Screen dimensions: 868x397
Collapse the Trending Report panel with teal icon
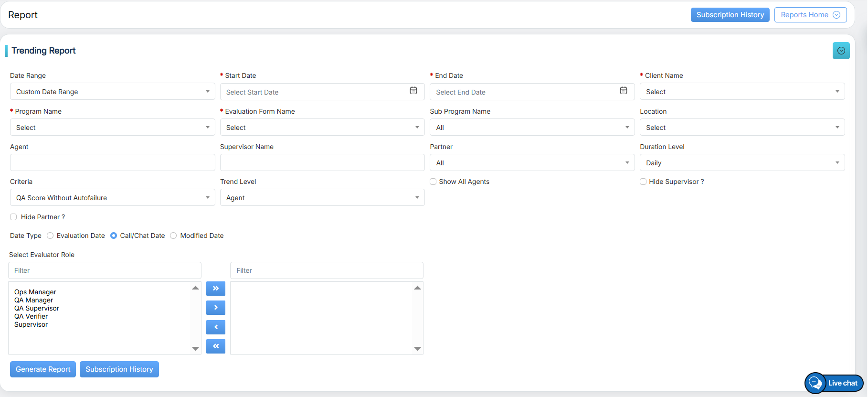click(x=841, y=51)
